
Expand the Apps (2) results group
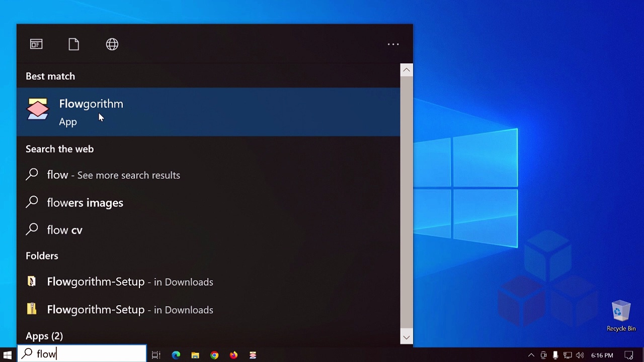tap(44, 336)
